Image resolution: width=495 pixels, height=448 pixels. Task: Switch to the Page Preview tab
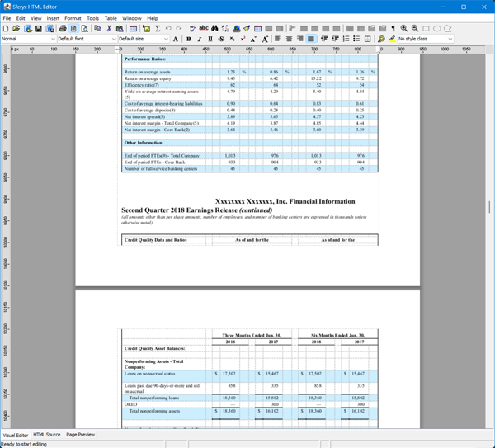click(x=81, y=434)
